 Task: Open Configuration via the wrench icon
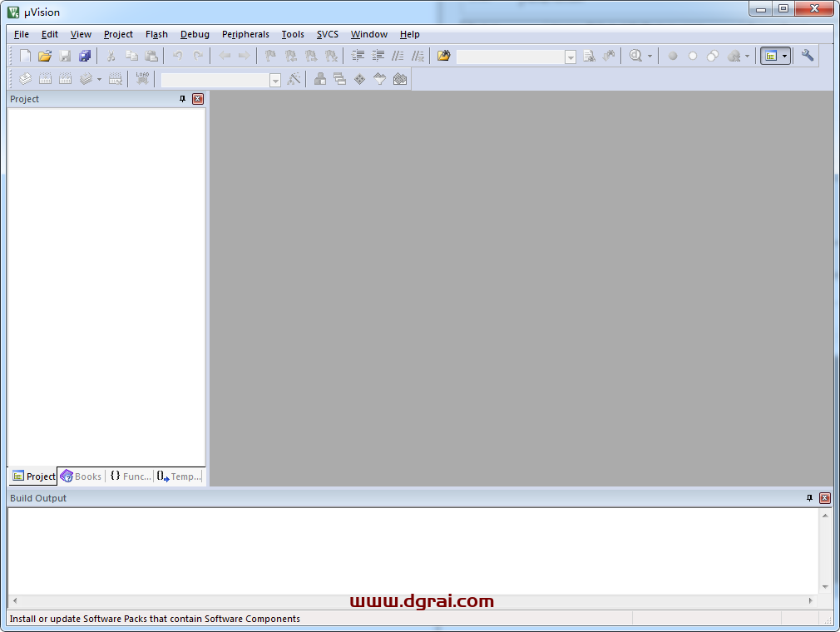pos(808,56)
